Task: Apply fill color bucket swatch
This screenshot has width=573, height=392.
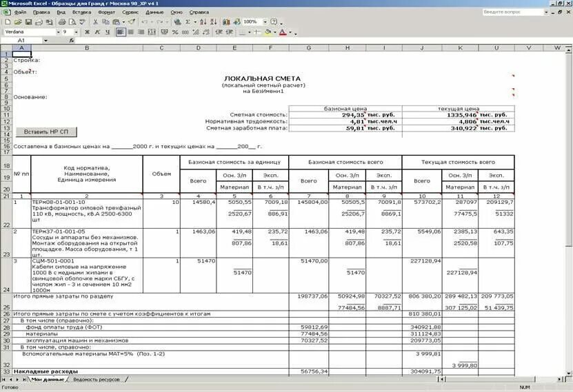Action: click(268, 32)
